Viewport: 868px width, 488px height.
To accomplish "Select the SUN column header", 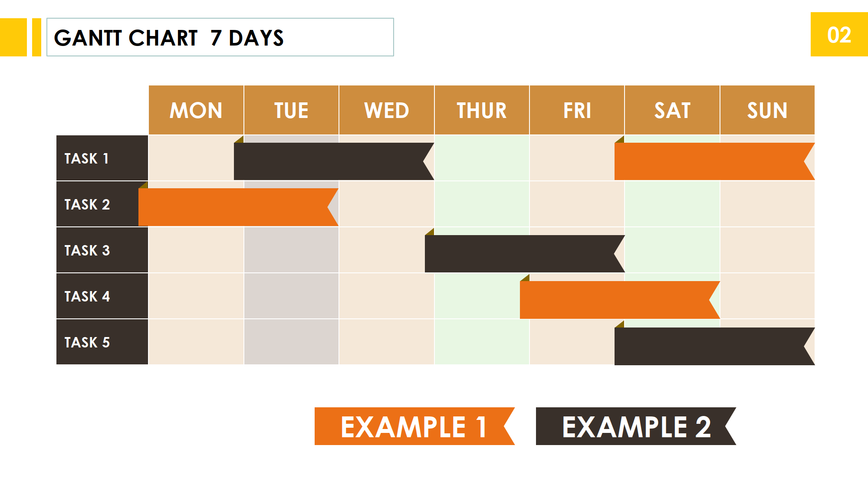I will coord(767,110).
